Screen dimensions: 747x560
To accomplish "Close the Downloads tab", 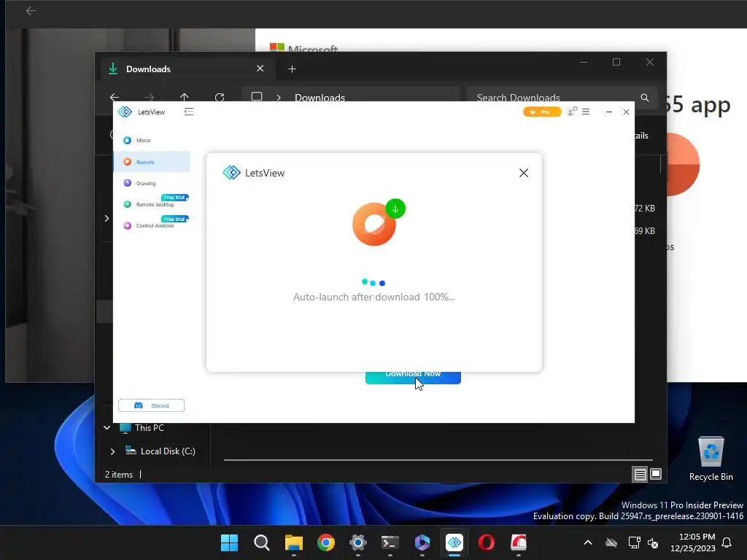I will coord(260,69).
